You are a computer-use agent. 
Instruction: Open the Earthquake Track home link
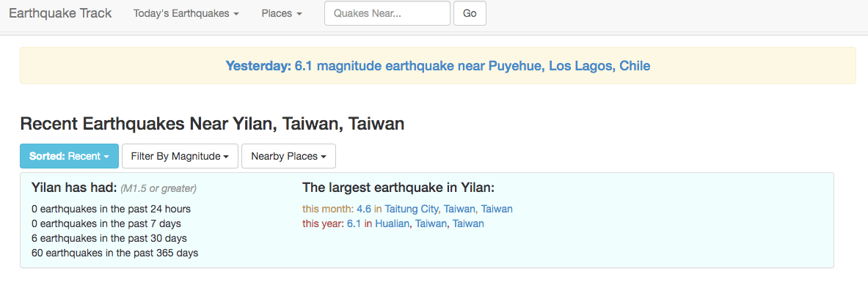(x=60, y=13)
